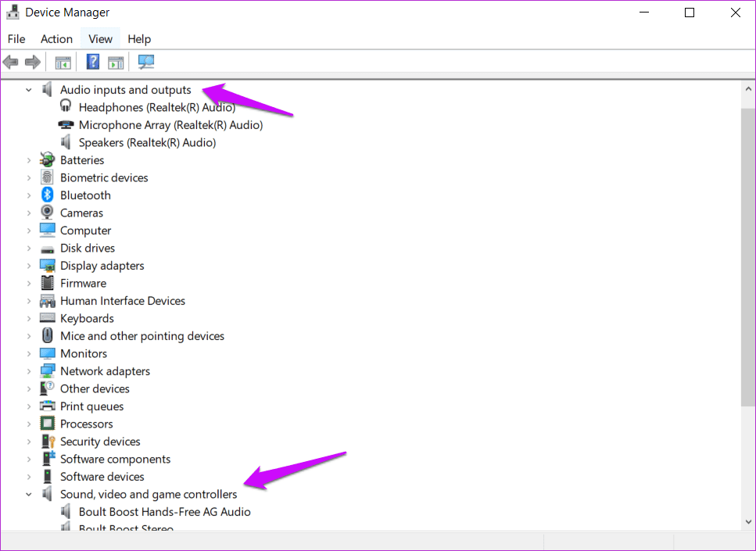Click the vertical scrollbar thumb

[x=748, y=257]
